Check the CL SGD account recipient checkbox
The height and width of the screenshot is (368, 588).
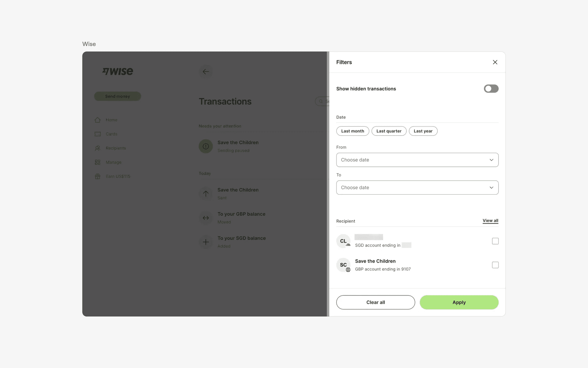tap(495, 241)
